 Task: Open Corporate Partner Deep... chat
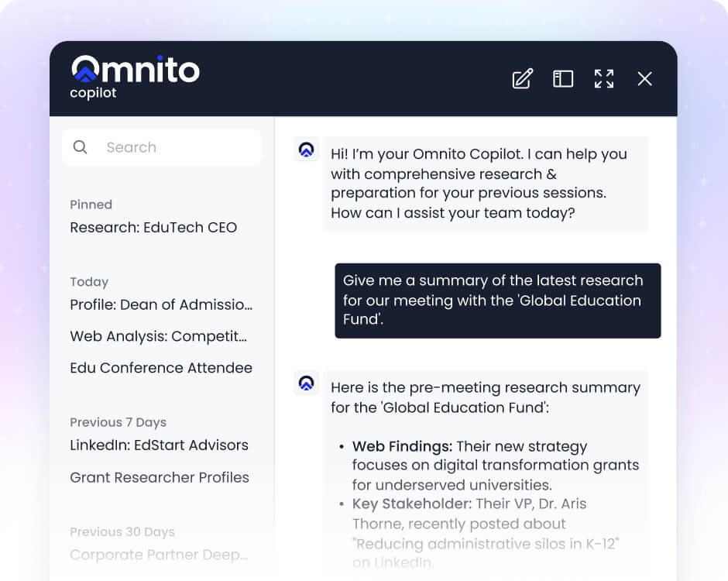point(160,555)
